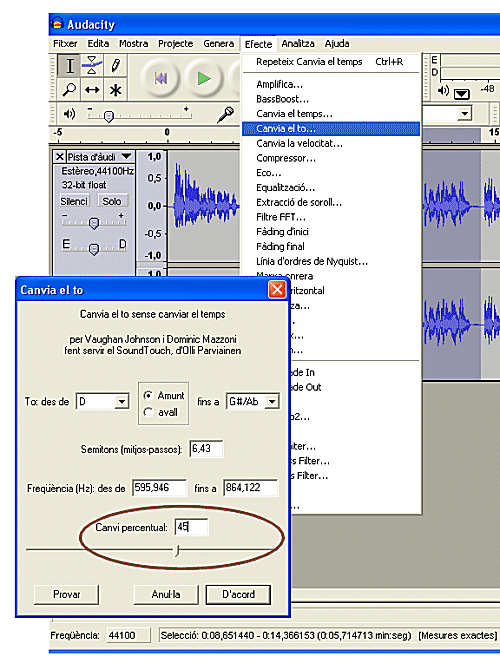Adjust the track gain slider
The height and width of the screenshot is (663, 500).
click(x=94, y=223)
